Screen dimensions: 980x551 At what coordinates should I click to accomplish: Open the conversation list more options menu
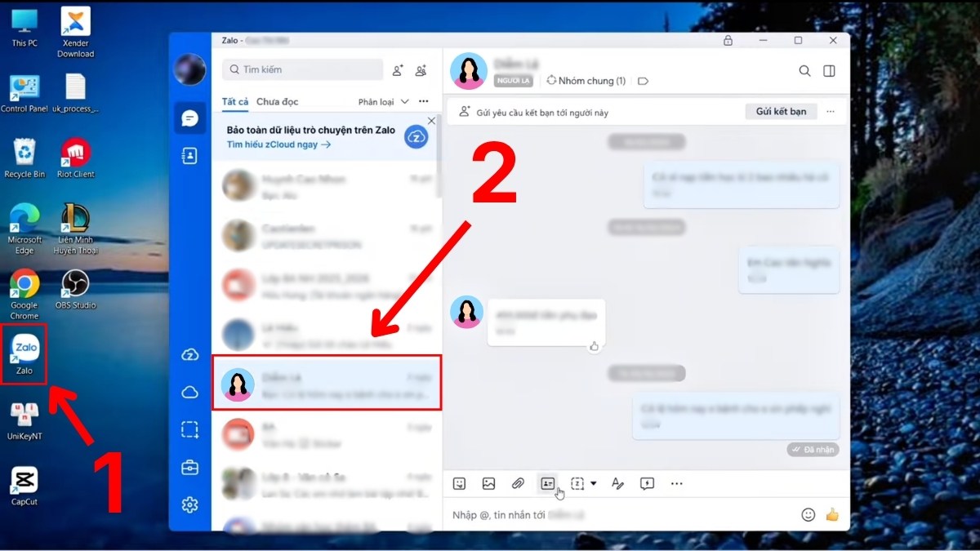click(x=423, y=101)
